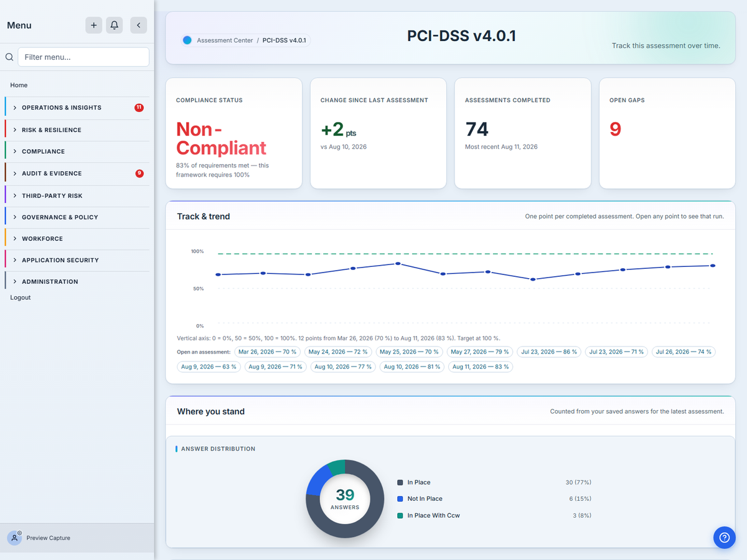747x560 pixels.
Task: Click the PCI-DSS v4.0.1 breadcrumb
Action: tap(284, 40)
